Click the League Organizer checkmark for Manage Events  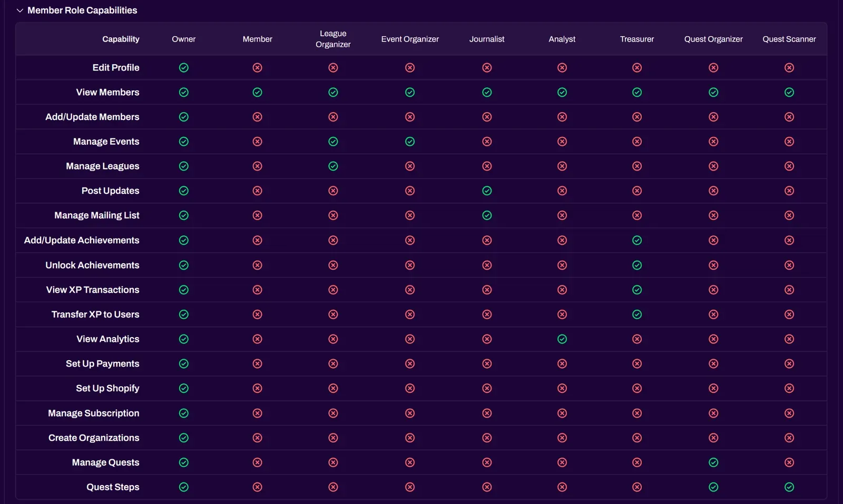(x=333, y=142)
